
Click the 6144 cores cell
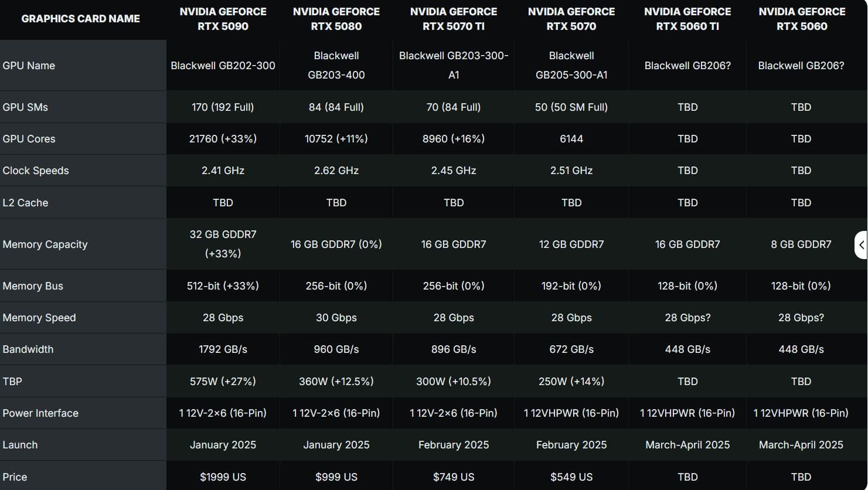point(571,139)
